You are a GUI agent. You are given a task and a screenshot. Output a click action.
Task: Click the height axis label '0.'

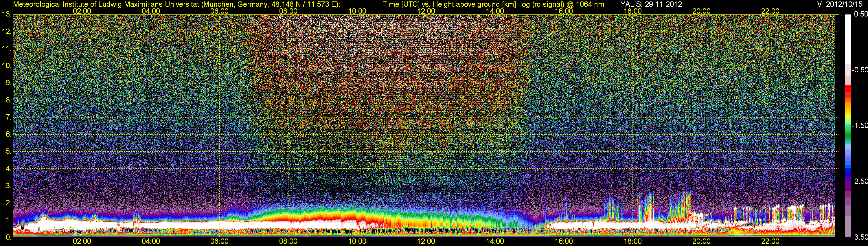8,237
